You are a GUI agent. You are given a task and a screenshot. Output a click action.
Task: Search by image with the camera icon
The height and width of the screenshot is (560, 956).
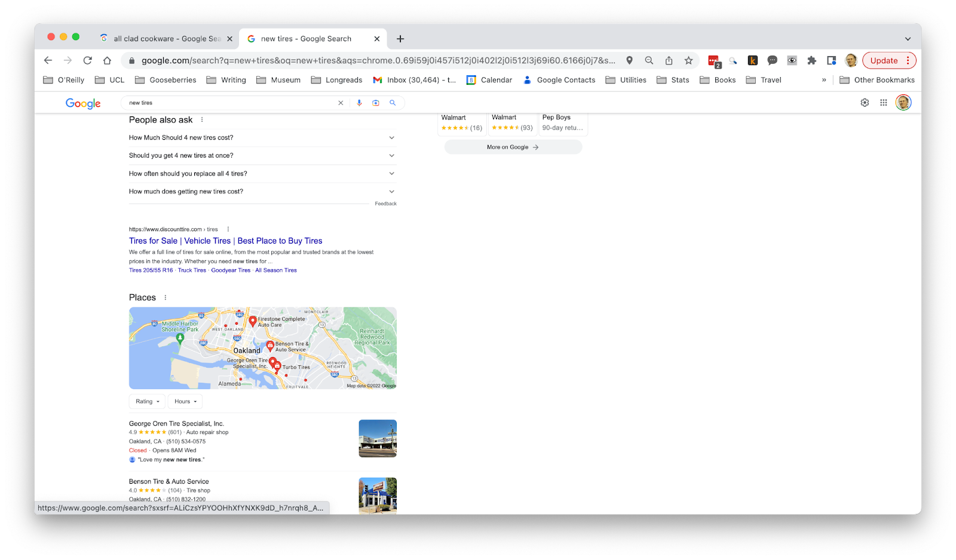(376, 103)
